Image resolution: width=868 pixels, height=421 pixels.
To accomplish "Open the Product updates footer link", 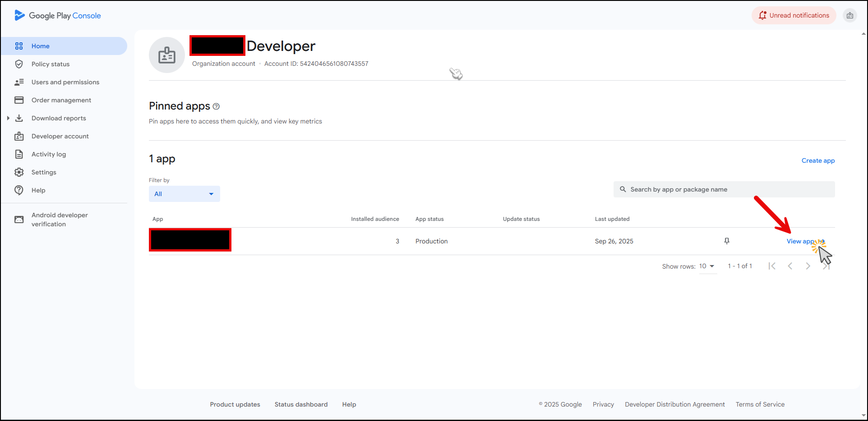I will point(235,404).
